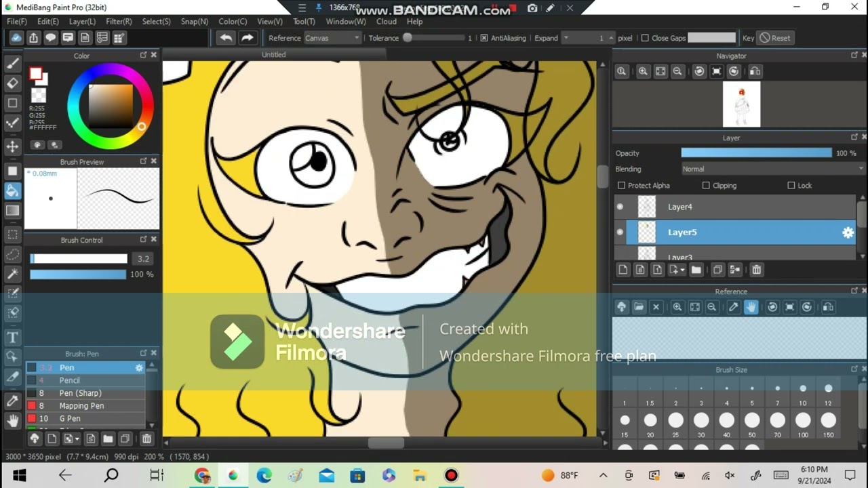Open the Expand value dropdown
This screenshot has width=868, height=488.
(566, 38)
